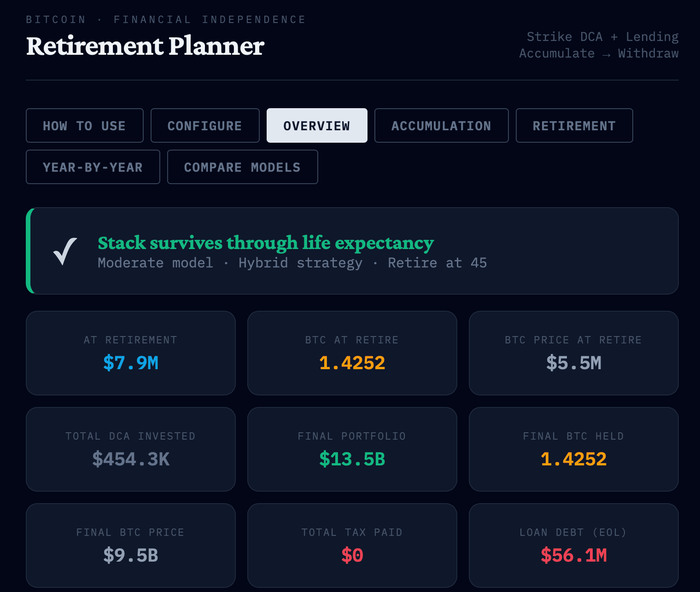Open the Final BTC Price card
The height and width of the screenshot is (592, 700).
point(131,545)
